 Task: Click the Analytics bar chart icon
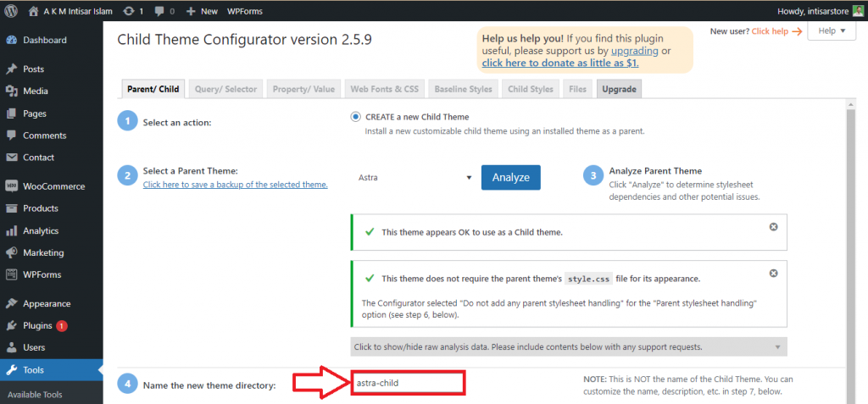click(12, 230)
